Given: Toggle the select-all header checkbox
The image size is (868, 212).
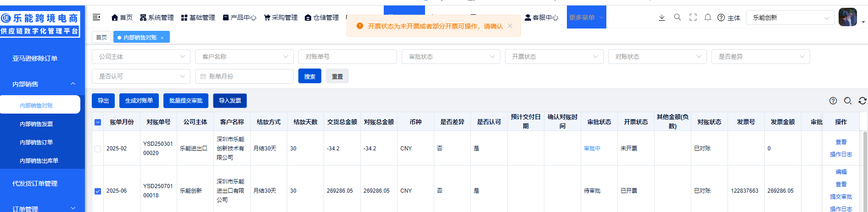Looking at the screenshot, I should [x=98, y=122].
